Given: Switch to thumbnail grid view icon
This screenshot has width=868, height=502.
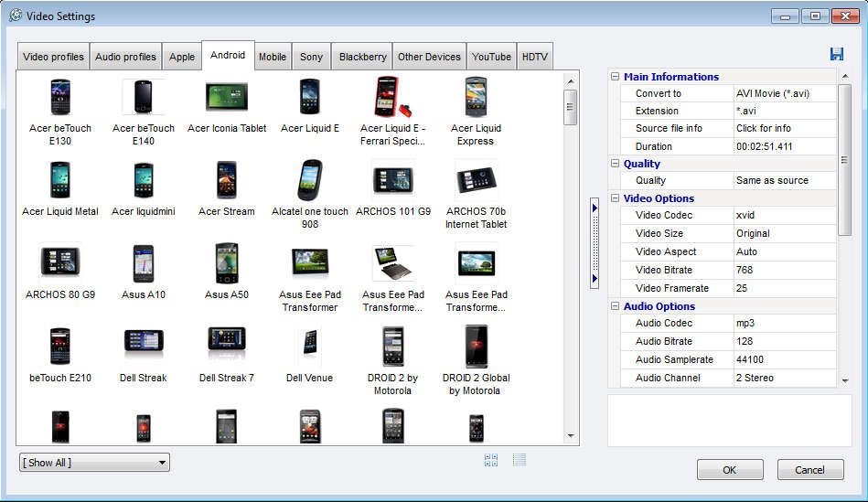Looking at the screenshot, I should tap(491, 460).
